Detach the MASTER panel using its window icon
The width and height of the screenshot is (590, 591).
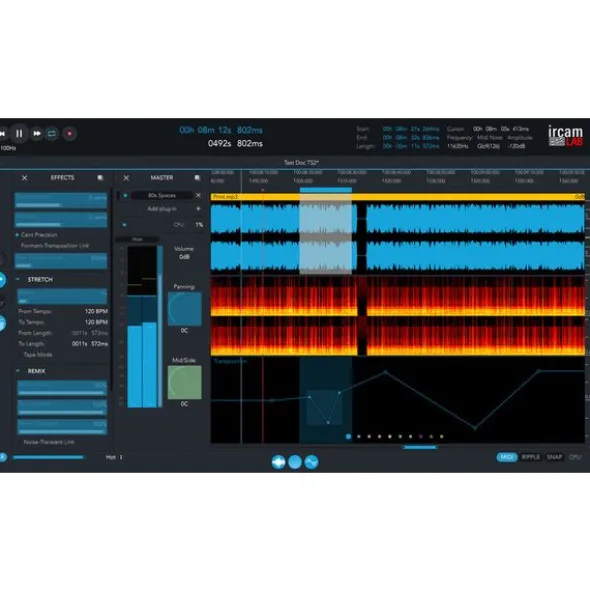[x=197, y=178]
